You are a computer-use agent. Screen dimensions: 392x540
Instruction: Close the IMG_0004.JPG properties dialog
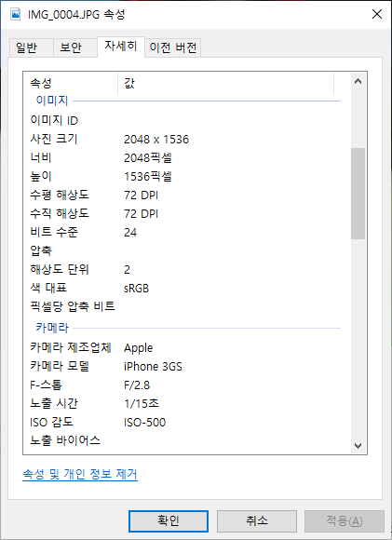tap(377, 15)
